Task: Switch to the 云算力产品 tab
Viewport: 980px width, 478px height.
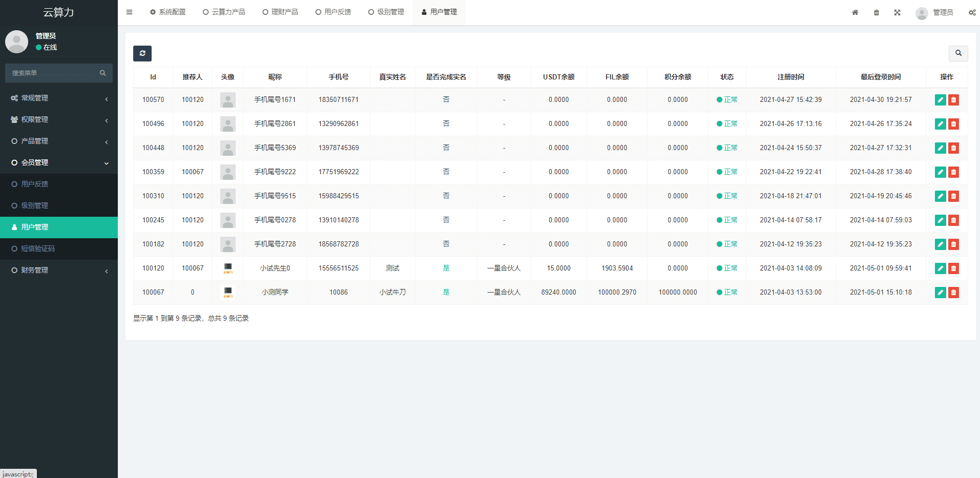Action: coord(224,12)
